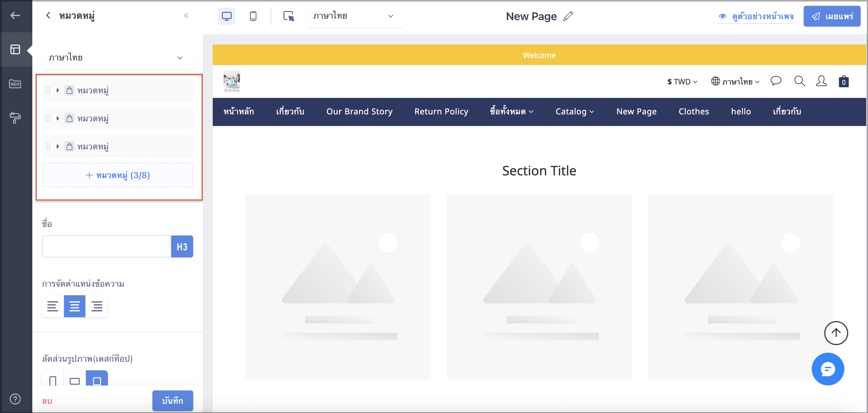This screenshot has height=413, width=868.
Task: Expand the third หมวดหมู่ item
Action: click(x=58, y=146)
